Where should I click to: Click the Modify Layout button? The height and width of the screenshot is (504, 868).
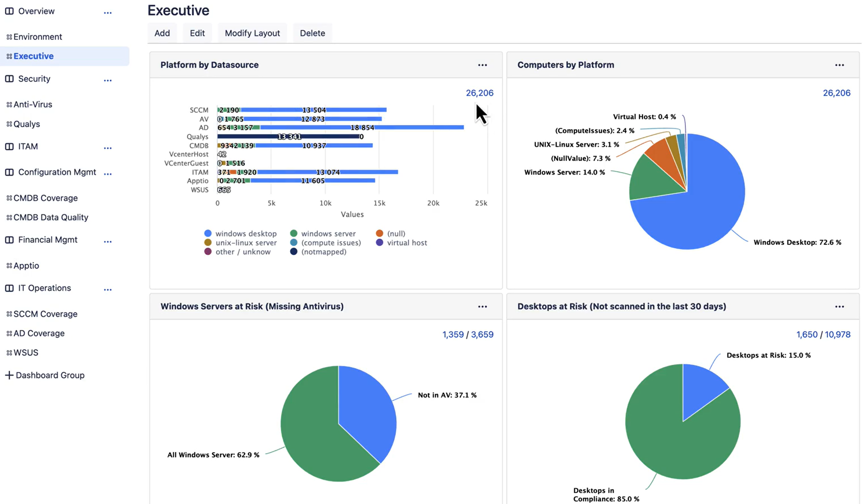pos(252,33)
